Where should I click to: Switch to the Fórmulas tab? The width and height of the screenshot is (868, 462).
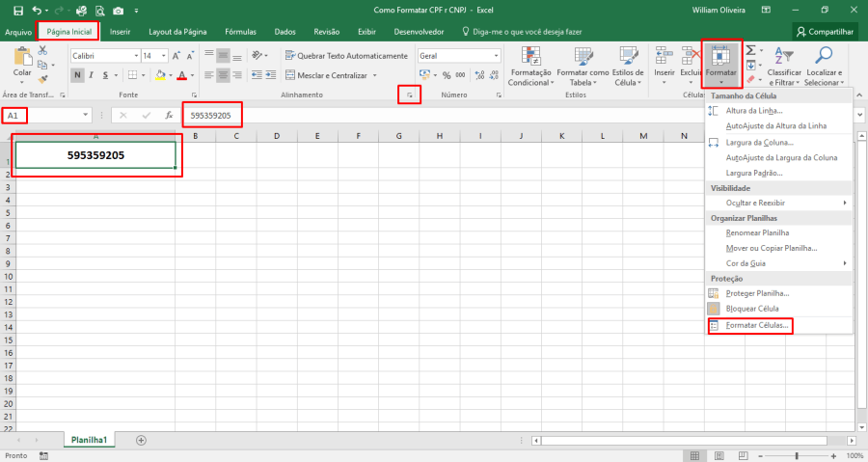click(x=240, y=32)
